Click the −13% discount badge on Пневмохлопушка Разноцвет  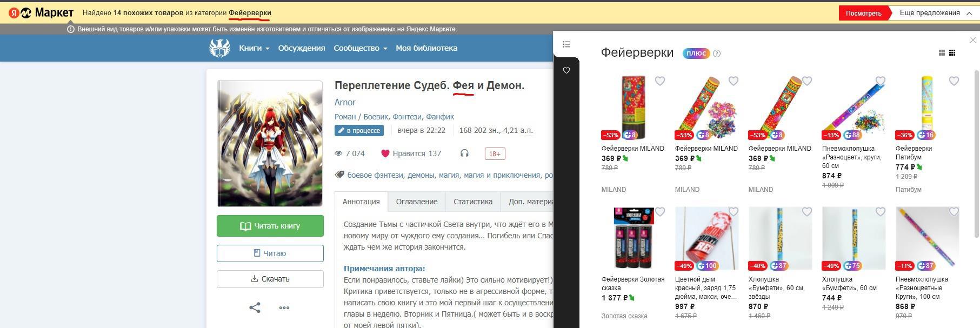(831, 135)
